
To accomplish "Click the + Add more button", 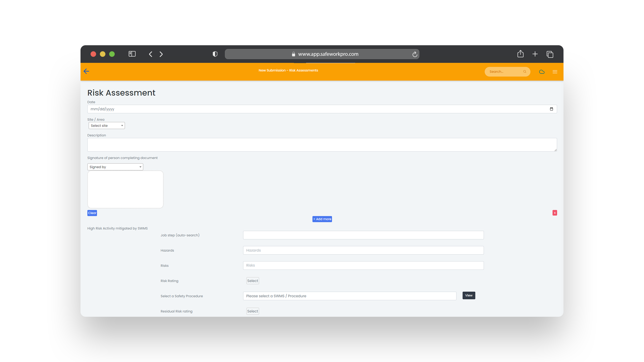I will click(x=322, y=219).
